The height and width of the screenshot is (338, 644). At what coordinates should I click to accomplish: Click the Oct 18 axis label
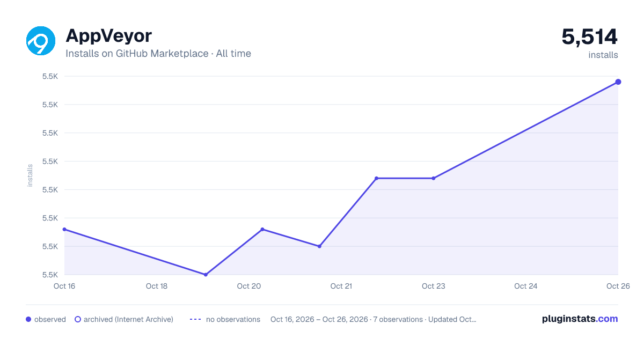[x=157, y=286]
